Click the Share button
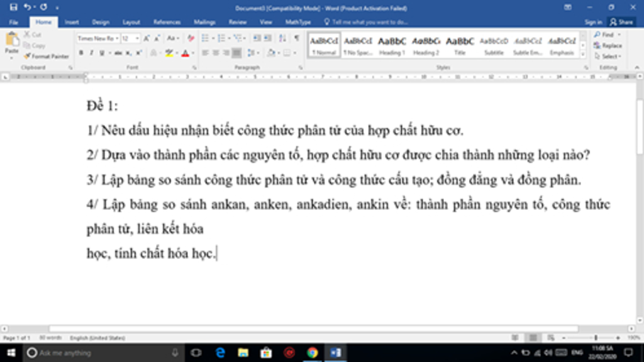Image resolution: width=644 pixels, height=362 pixels. [621, 22]
